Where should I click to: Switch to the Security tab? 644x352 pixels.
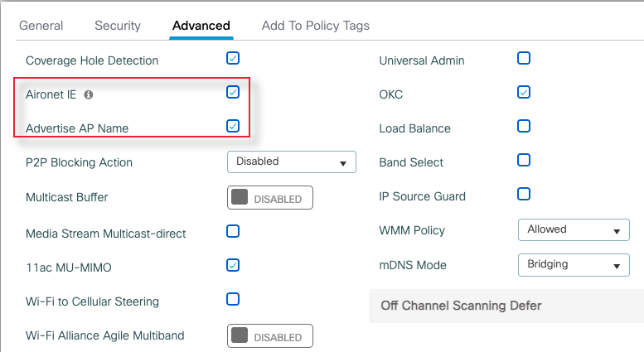[118, 26]
